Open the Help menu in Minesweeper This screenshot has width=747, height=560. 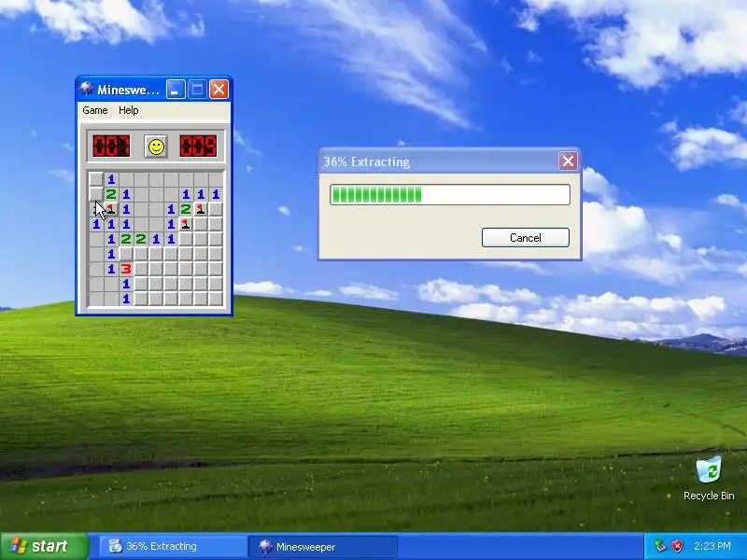pyautogui.click(x=128, y=110)
